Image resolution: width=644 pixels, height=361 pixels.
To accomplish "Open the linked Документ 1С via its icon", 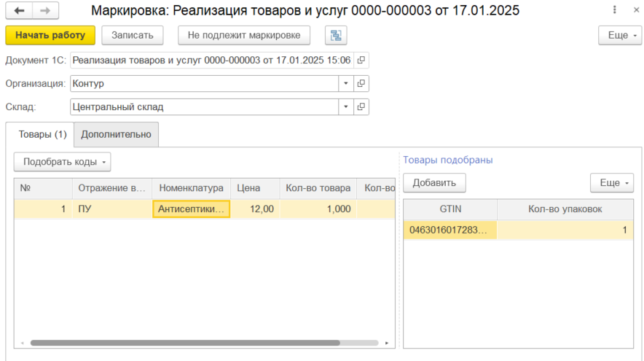I will coord(361,60).
